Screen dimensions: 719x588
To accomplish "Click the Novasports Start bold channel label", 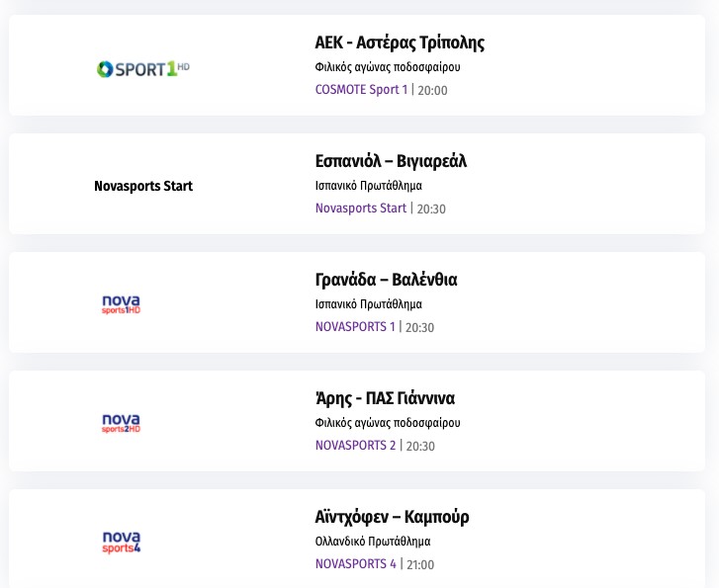I will (x=143, y=186).
